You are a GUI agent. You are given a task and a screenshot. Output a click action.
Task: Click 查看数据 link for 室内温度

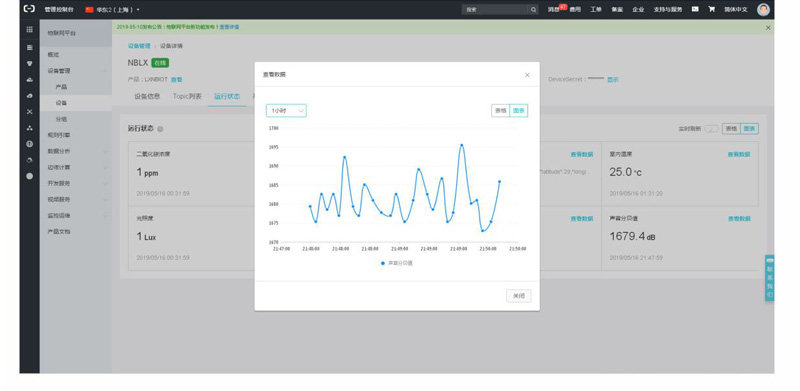tap(739, 154)
